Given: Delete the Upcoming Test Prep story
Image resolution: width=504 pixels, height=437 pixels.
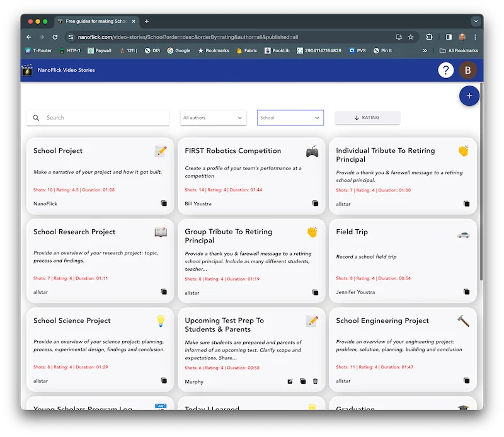Looking at the screenshot, I should (x=315, y=381).
